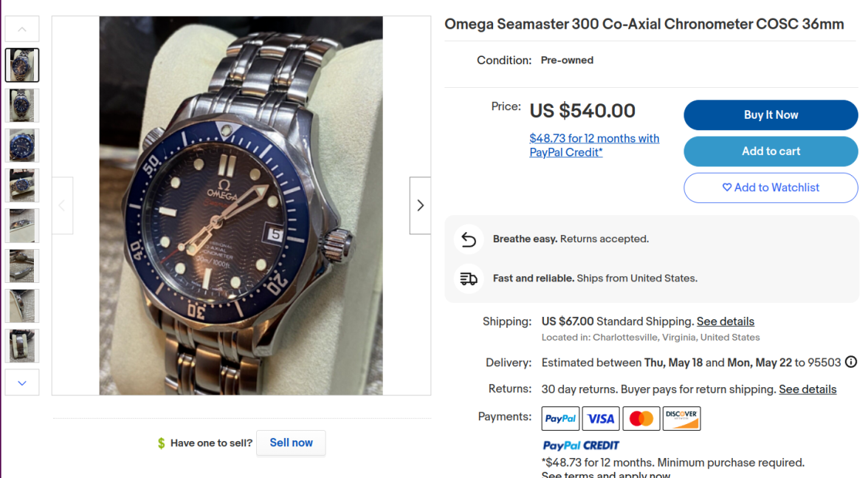The image size is (868, 478).
Task: Open shipping See details link
Action: pyautogui.click(x=726, y=321)
